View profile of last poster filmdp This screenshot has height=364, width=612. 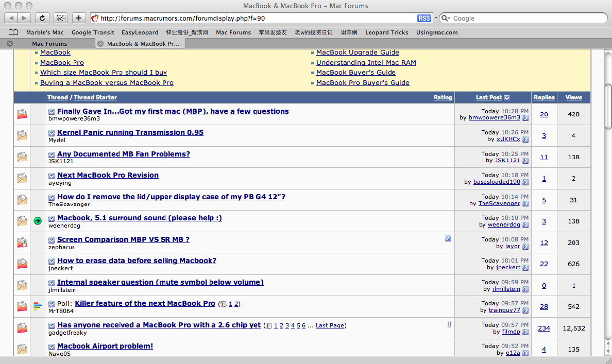(511, 332)
